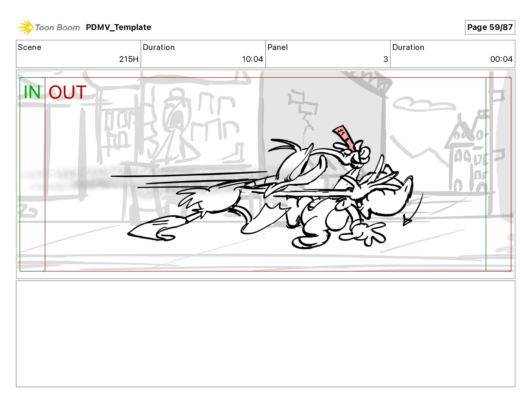
Task: Open the storyboard panel sketch of running characters
Action: point(266,174)
